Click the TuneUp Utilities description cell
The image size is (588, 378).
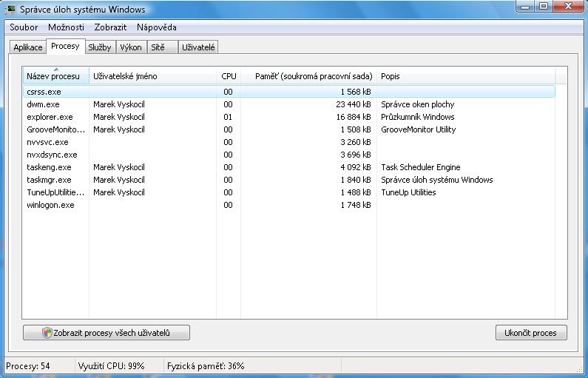pyautogui.click(x=408, y=192)
